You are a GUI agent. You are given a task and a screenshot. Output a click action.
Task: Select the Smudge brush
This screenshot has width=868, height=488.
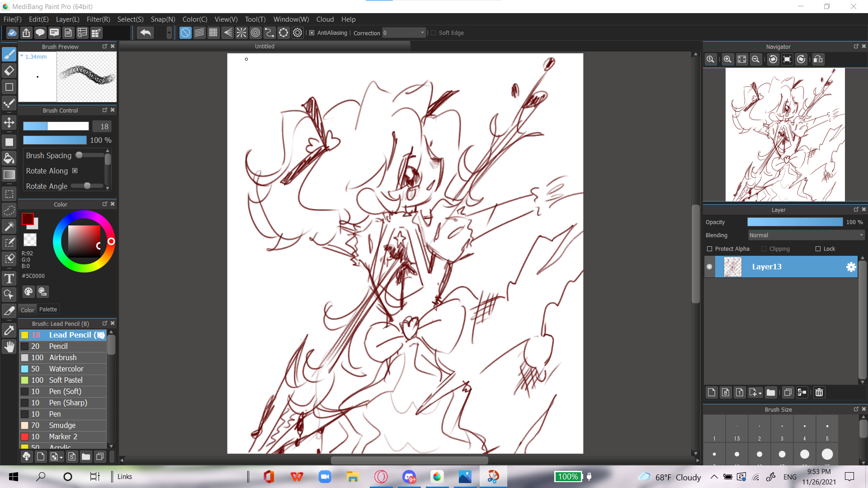click(63, 425)
